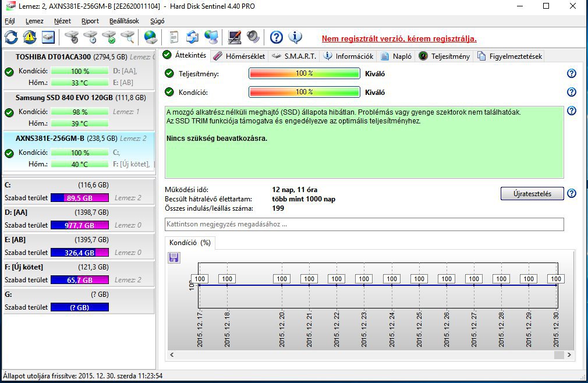
Task: Click the Samsung Kondíció 98 % bar
Action: pyautogui.click(x=80, y=112)
